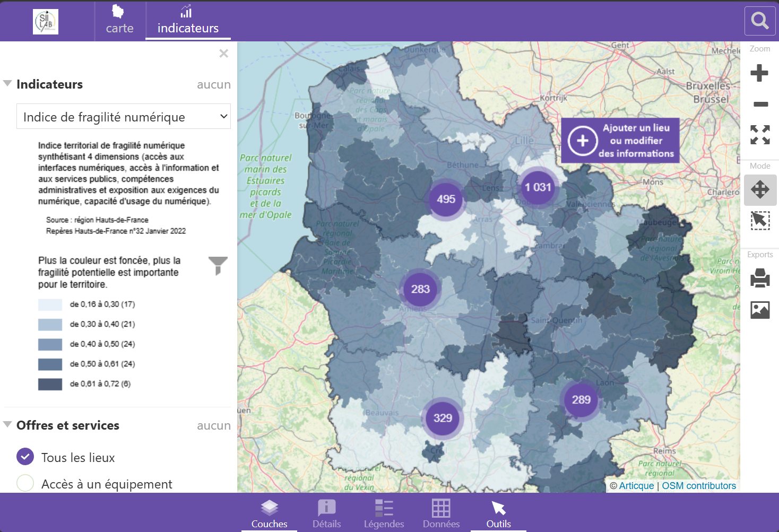Click the 'de 0,50 à 0,61 (24)' legend label
The image size is (779, 532).
[102, 364]
